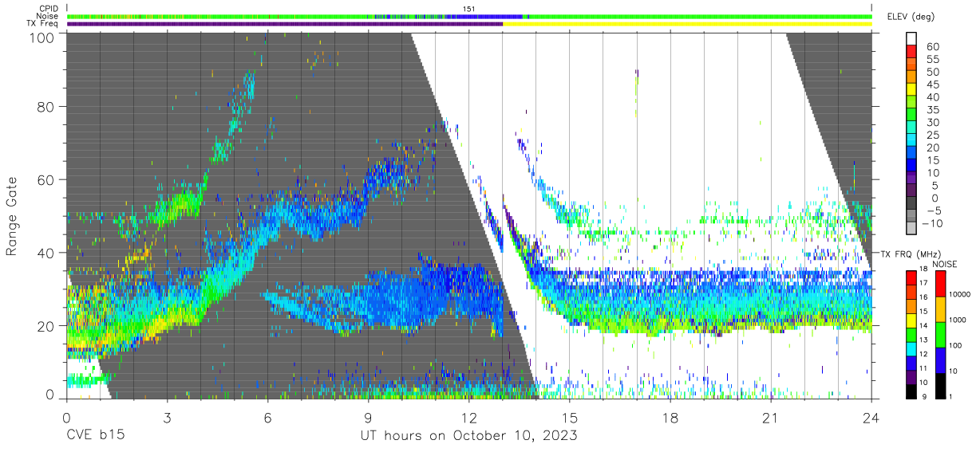Click the '12' tick on the UT hours axis
Screen dimensions: 980x452
(x=469, y=417)
